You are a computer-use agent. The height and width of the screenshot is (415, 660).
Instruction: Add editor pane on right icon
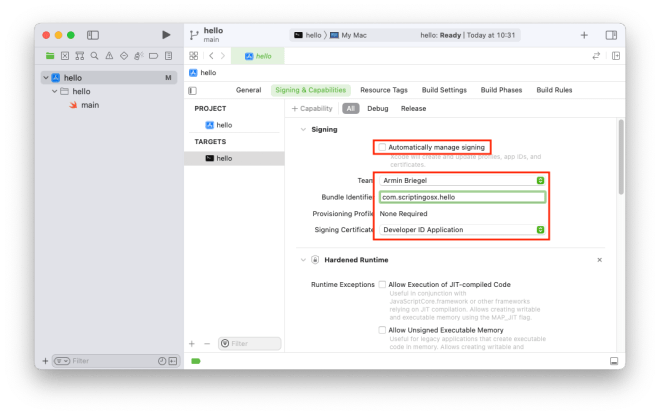(x=616, y=56)
